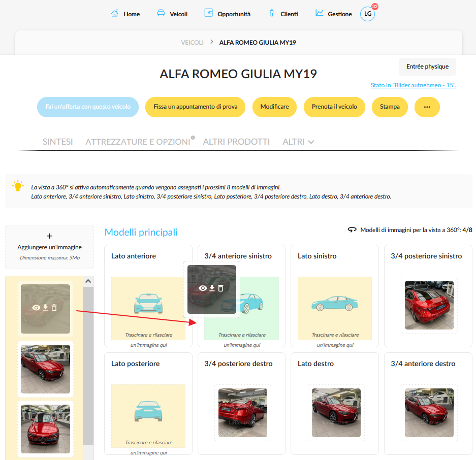
Task: Download the first sidebar image
Action: [45, 308]
